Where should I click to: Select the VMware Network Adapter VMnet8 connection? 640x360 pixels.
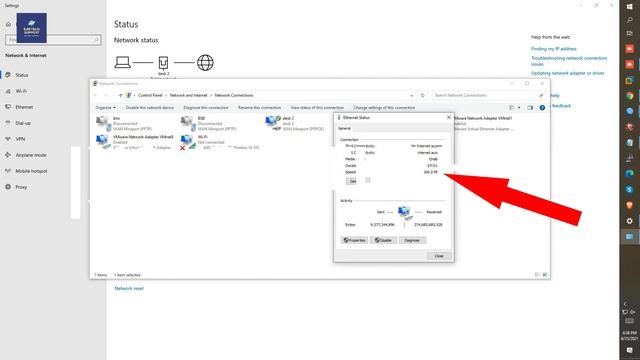[135, 142]
